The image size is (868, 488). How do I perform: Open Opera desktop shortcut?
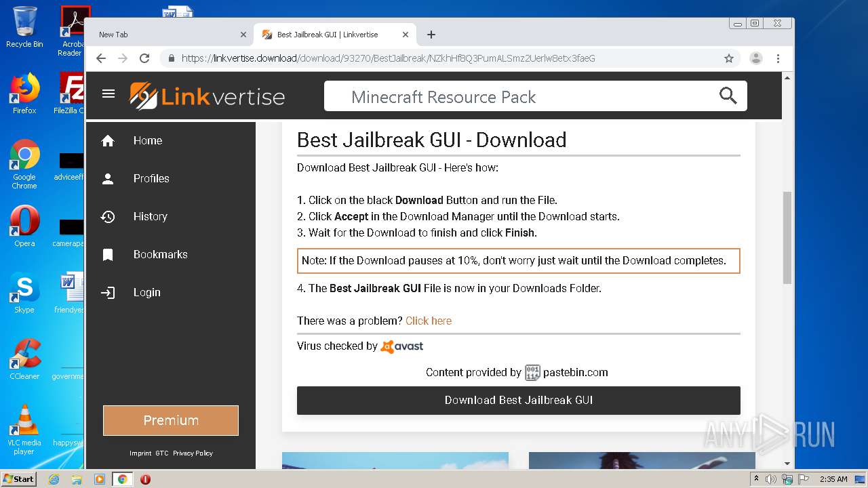(x=24, y=226)
